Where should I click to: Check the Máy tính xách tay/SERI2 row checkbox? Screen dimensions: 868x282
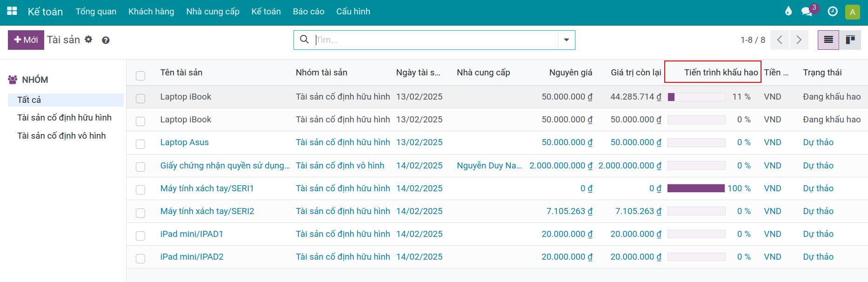(140, 213)
